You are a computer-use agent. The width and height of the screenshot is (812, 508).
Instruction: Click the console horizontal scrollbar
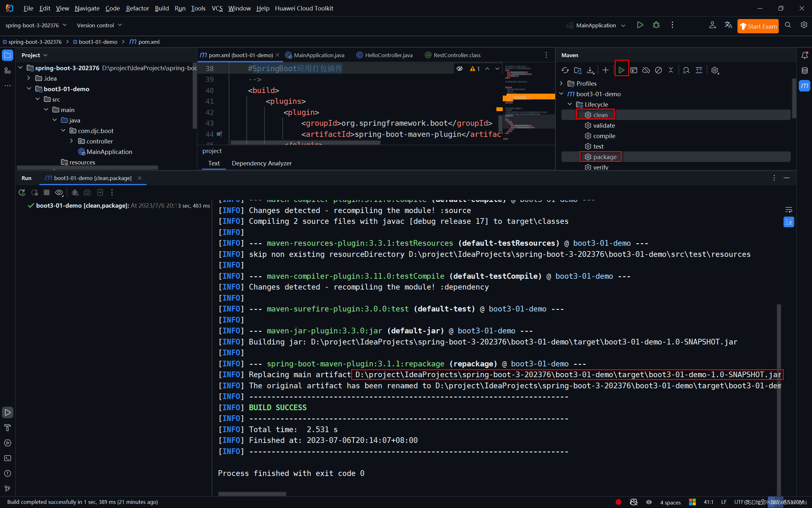[x=252, y=493]
